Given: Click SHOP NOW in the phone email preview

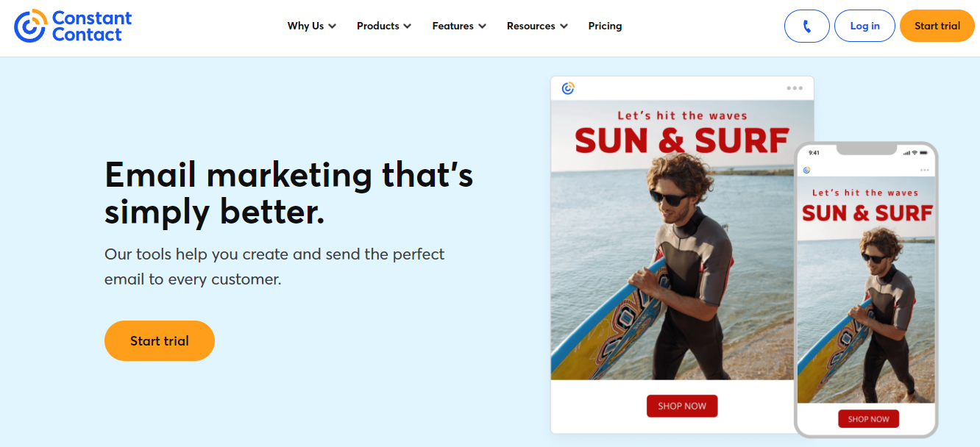Looking at the screenshot, I should point(868,419).
